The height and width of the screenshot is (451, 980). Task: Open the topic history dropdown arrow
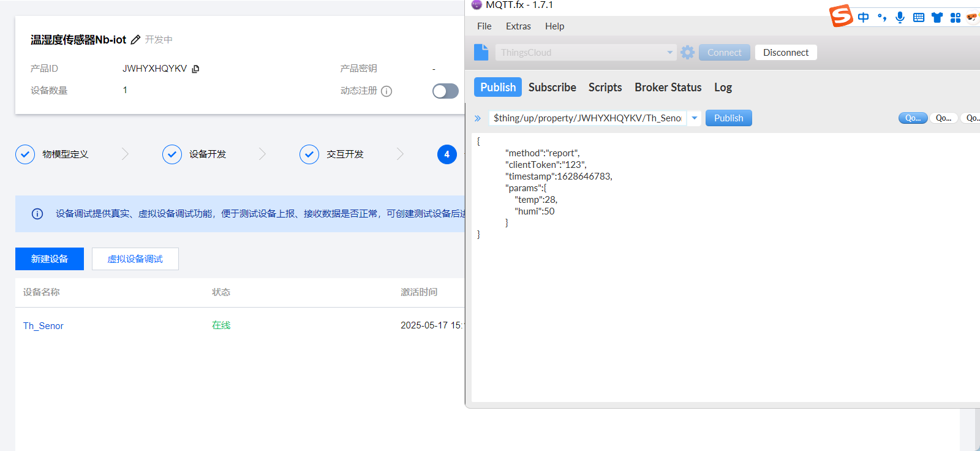pos(695,118)
